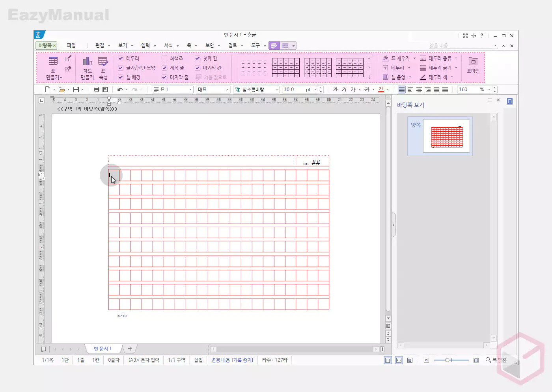Apply center text alignment
Image resolution: width=552 pixels, height=392 pixels.
(419, 90)
